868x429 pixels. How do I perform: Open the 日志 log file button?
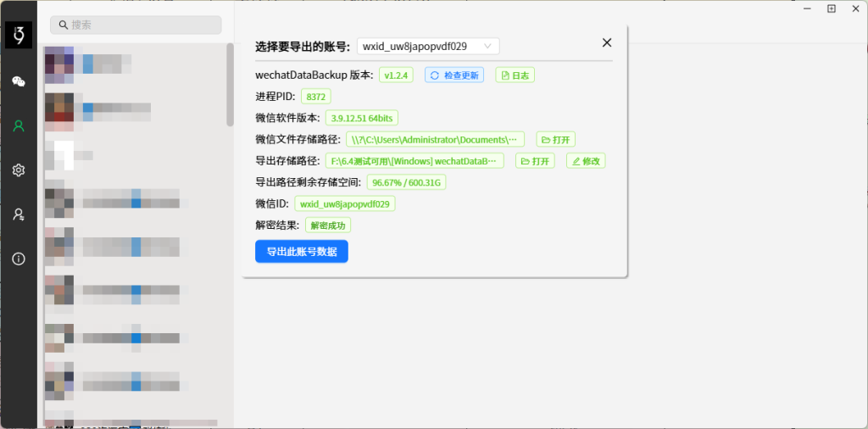515,75
